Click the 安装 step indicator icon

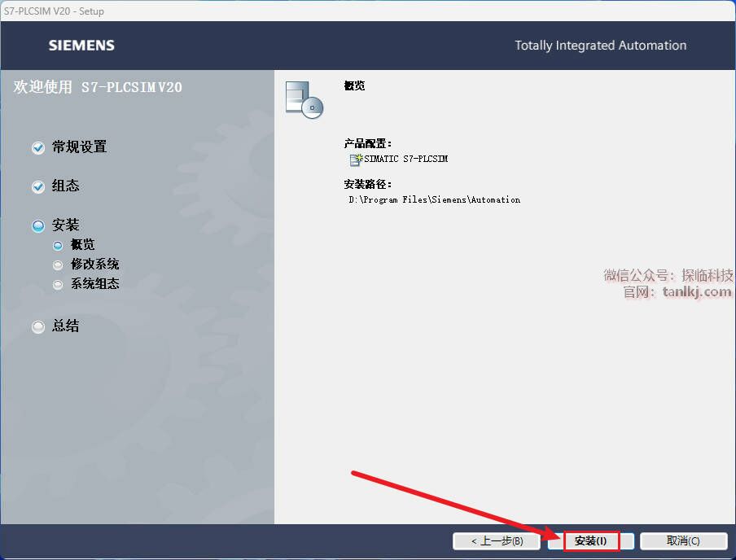(38, 225)
